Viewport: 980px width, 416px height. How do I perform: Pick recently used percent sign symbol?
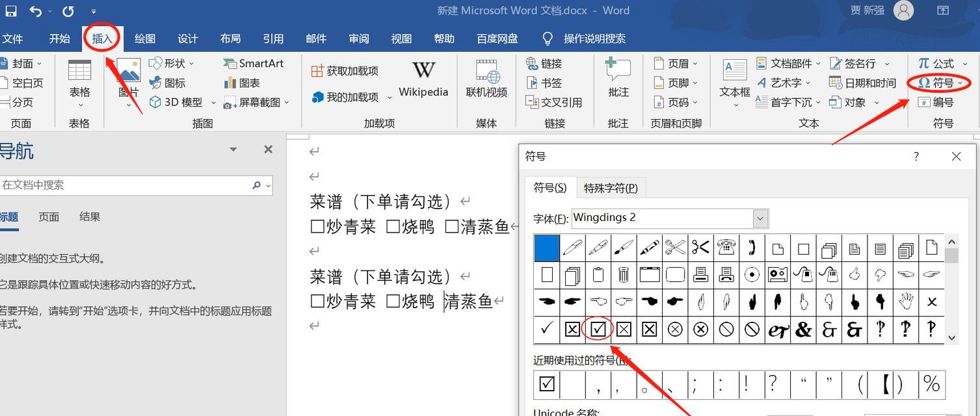point(932,385)
